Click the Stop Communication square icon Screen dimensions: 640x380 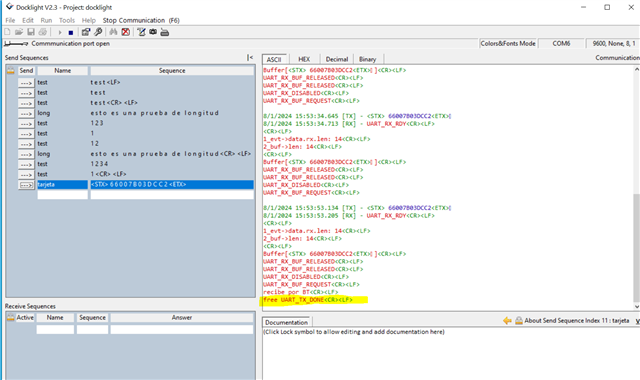[71, 32]
